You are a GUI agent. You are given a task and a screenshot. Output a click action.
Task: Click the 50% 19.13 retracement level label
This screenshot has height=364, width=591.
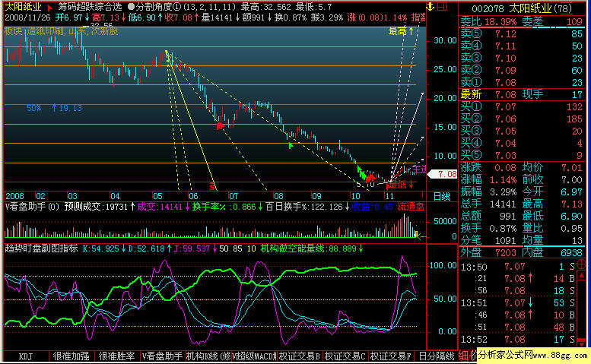click(x=54, y=108)
